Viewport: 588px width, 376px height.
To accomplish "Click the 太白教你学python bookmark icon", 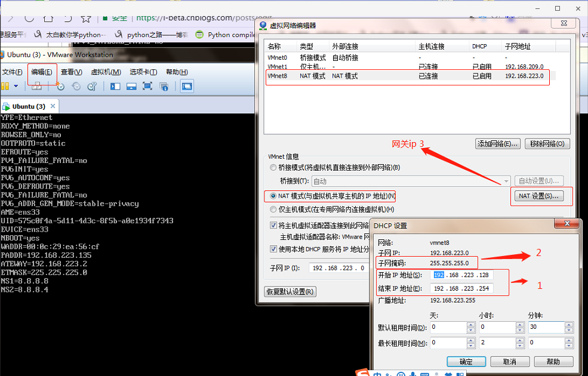I will 38,35.
